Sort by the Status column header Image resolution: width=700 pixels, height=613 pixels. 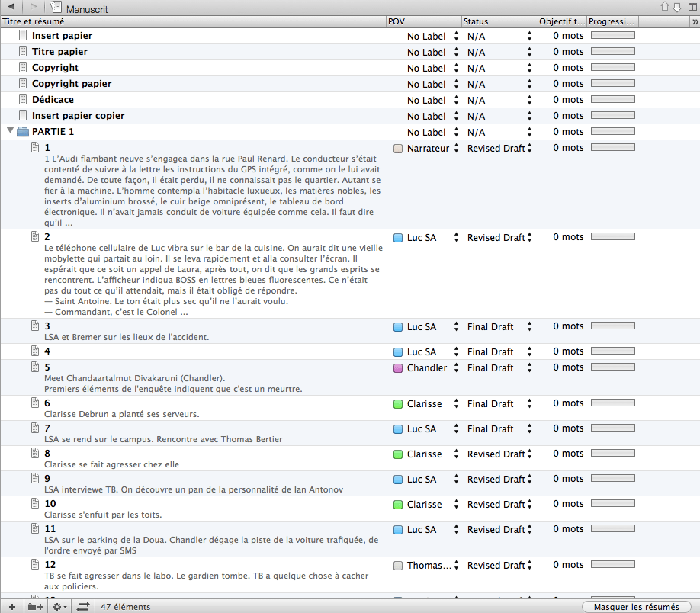pos(496,21)
